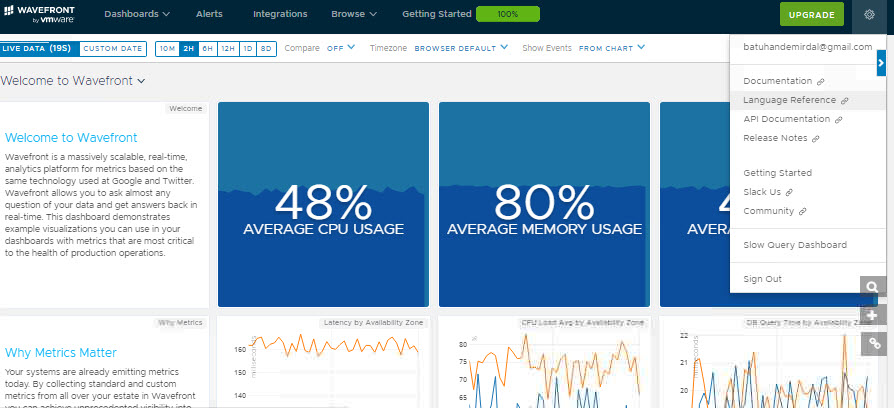The width and height of the screenshot is (894, 408).
Task: Click the magnifier search icon on right edge
Action: 873,288
